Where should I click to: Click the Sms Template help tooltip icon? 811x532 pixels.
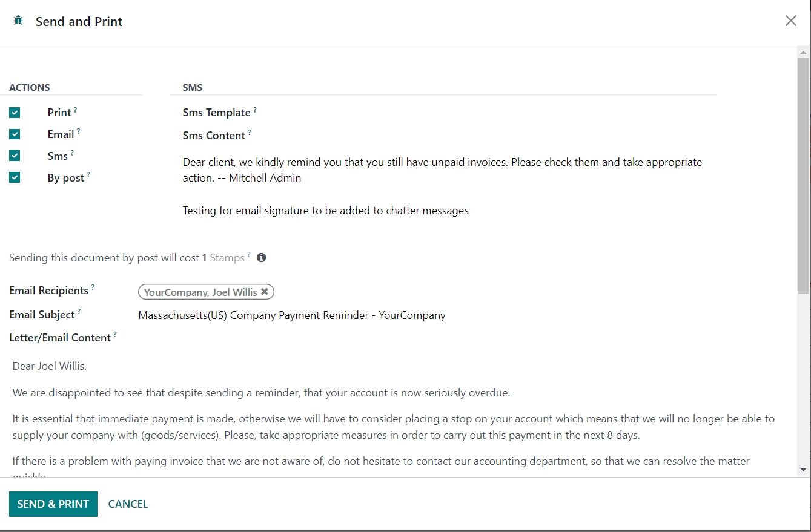coord(255,110)
